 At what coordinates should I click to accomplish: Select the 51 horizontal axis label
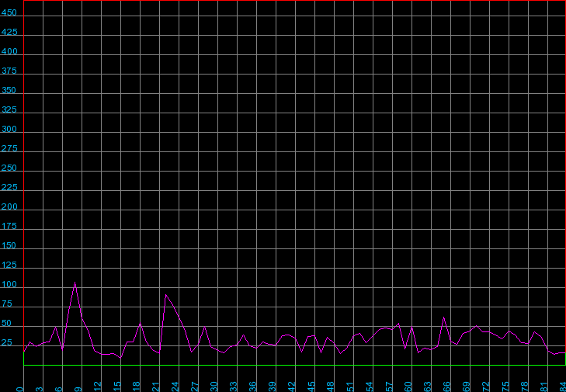click(350, 387)
